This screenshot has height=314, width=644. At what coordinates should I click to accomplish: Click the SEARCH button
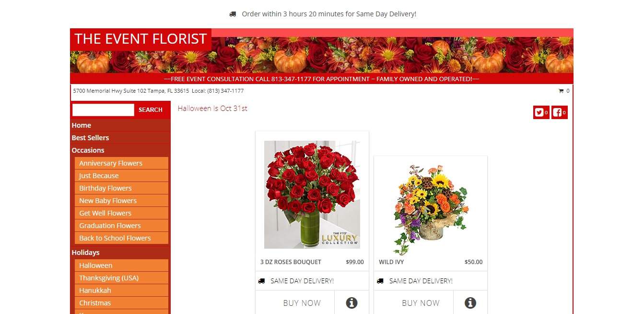point(151,110)
